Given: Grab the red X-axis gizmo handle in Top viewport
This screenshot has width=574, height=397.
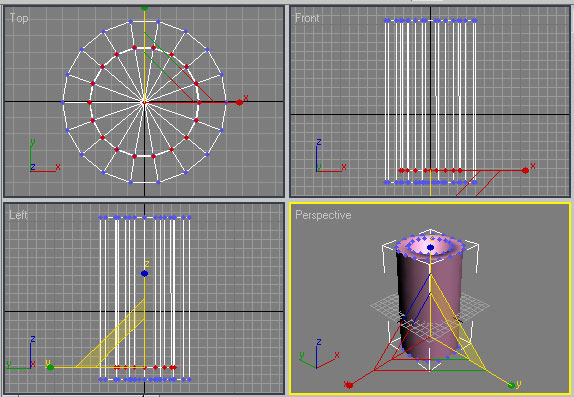Looking at the screenshot, I should coord(239,102).
